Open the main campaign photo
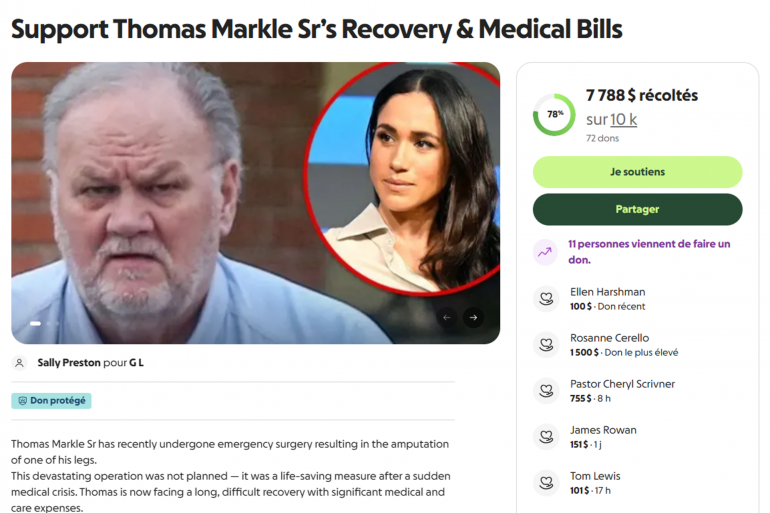 (x=255, y=203)
